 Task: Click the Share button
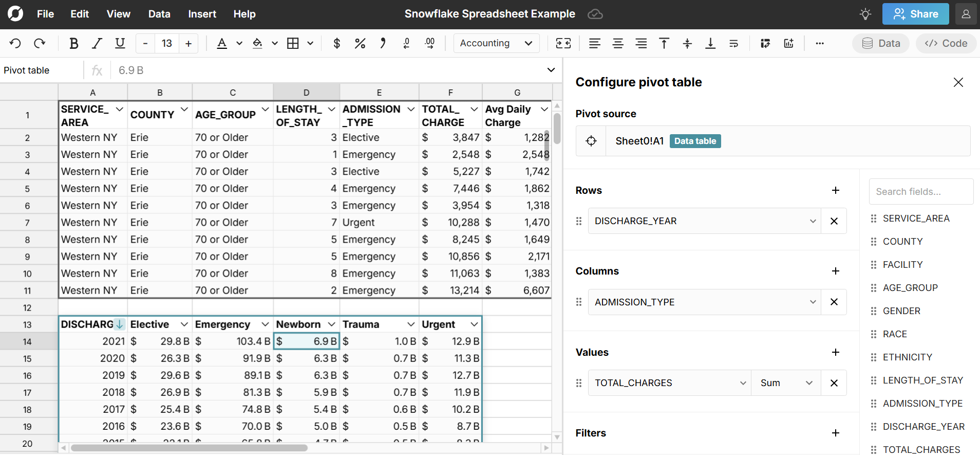915,14
